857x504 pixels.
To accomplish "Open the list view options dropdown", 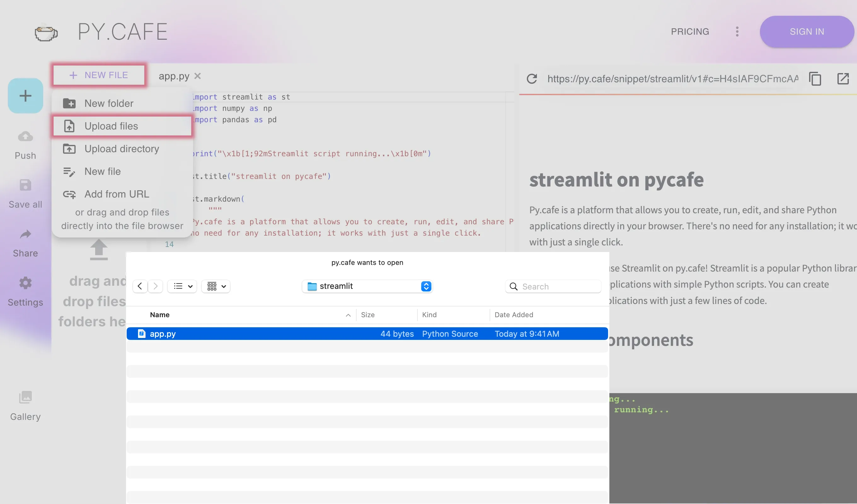I will [x=182, y=286].
